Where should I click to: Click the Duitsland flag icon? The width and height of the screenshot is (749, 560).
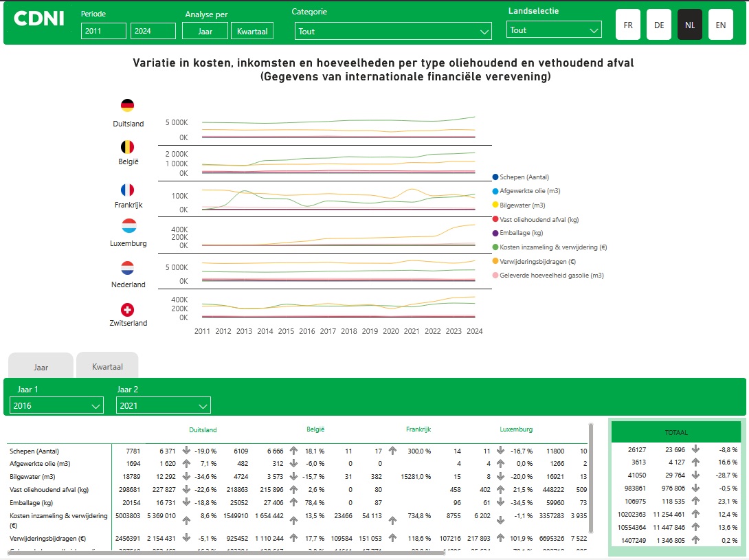point(127,106)
